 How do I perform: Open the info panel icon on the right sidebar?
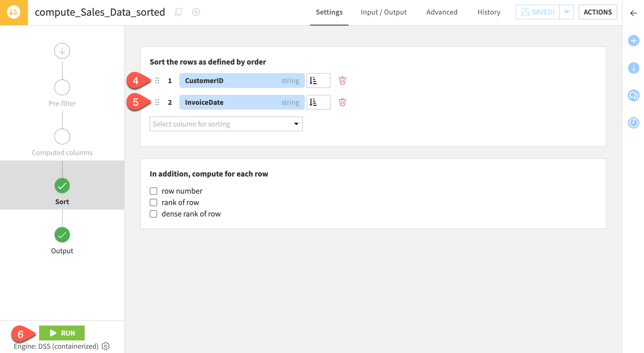click(x=633, y=68)
